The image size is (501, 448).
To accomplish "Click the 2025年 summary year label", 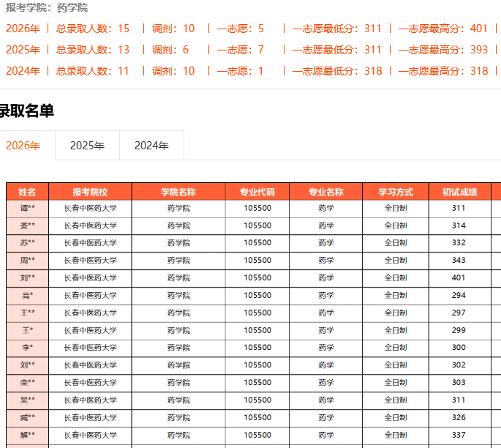I will tap(23, 50).
